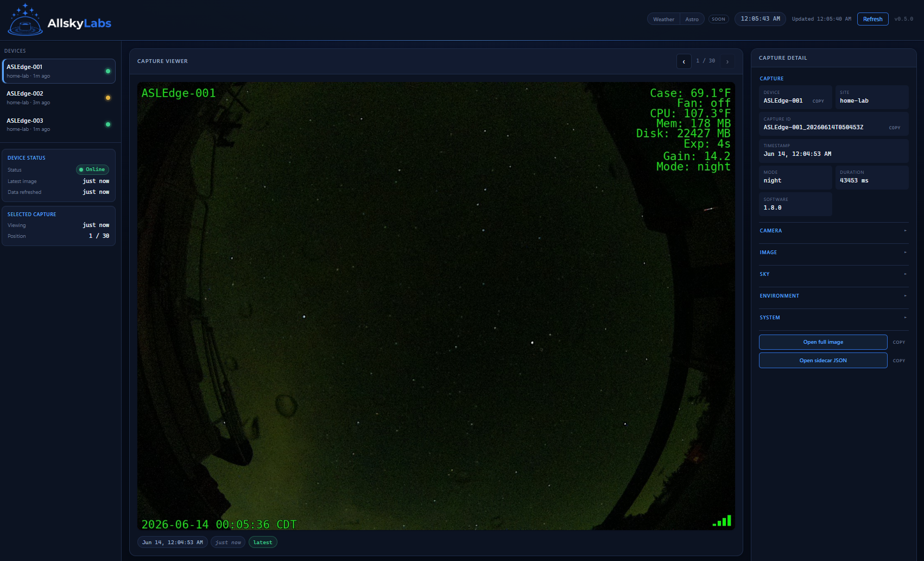Click the green status dot for ASLEdge-001

[x=108, y=71]
